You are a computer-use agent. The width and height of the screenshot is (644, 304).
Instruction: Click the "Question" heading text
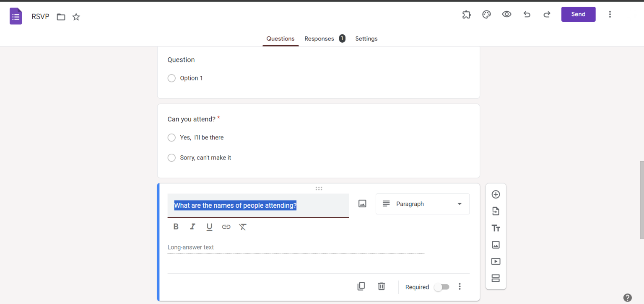point(181,60)
